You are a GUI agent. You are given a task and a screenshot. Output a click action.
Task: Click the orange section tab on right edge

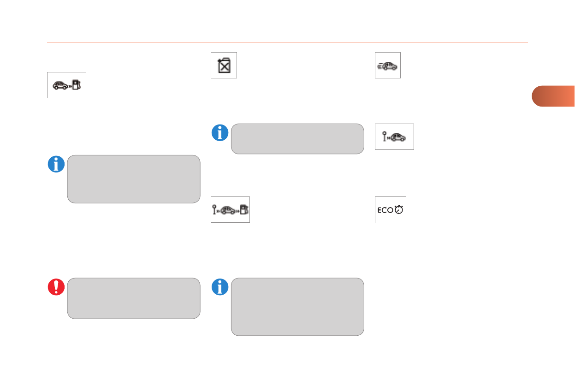click(554, 96)
